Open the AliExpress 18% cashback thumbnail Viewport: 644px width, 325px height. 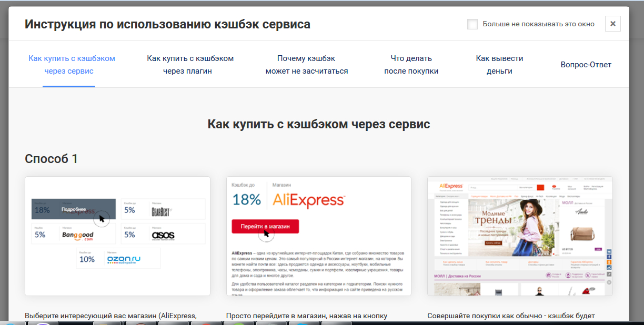[319, 236]
